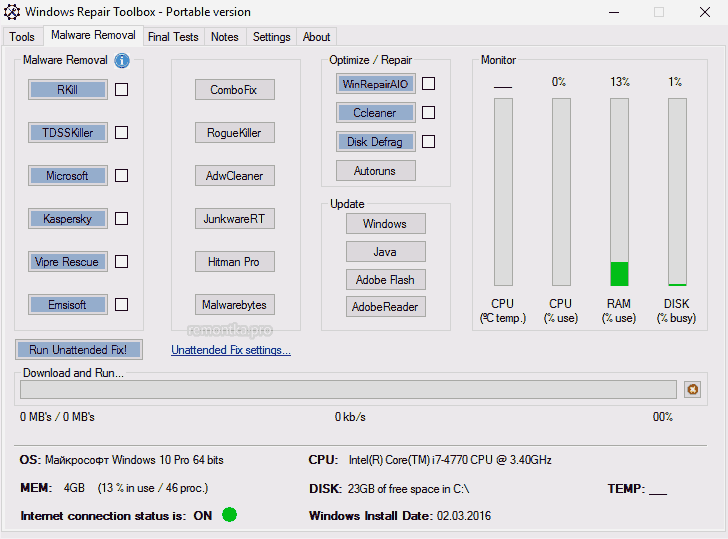Launch RogueKiller
The height and width of the screenshot is (539, 728).
tap(234, 133)
